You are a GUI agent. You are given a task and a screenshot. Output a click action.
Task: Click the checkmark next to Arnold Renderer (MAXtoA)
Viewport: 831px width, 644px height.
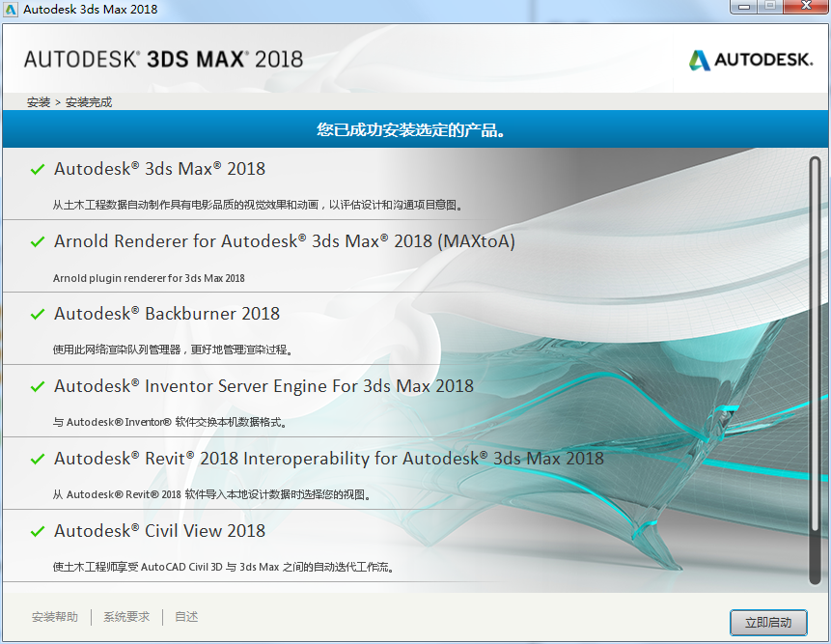point(37,241)
